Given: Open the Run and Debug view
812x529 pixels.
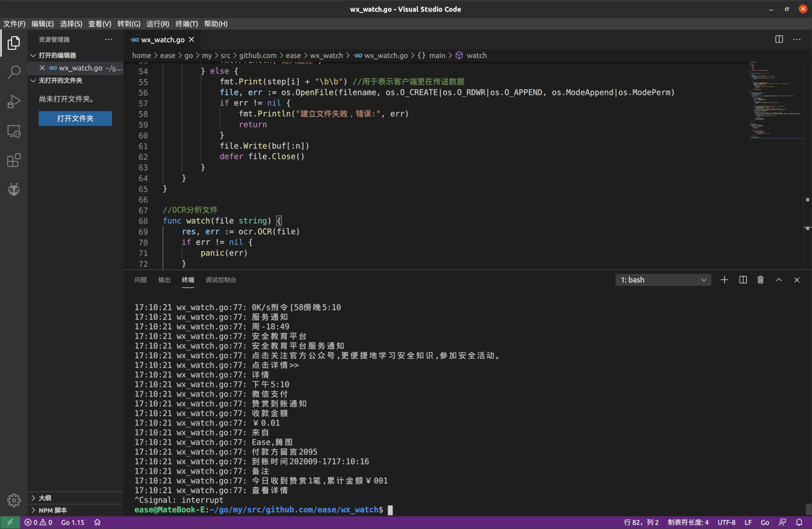Looking at the screenshot, I should point(14,102).
